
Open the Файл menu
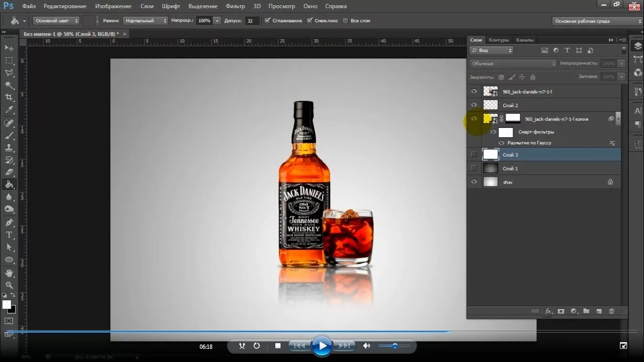coord(29,6)
